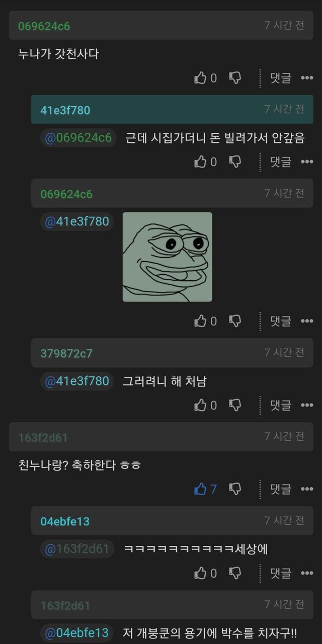Open the three-dot menu under the Pepe image
Viewport: 322px width, 644px height.
[307, 321]
